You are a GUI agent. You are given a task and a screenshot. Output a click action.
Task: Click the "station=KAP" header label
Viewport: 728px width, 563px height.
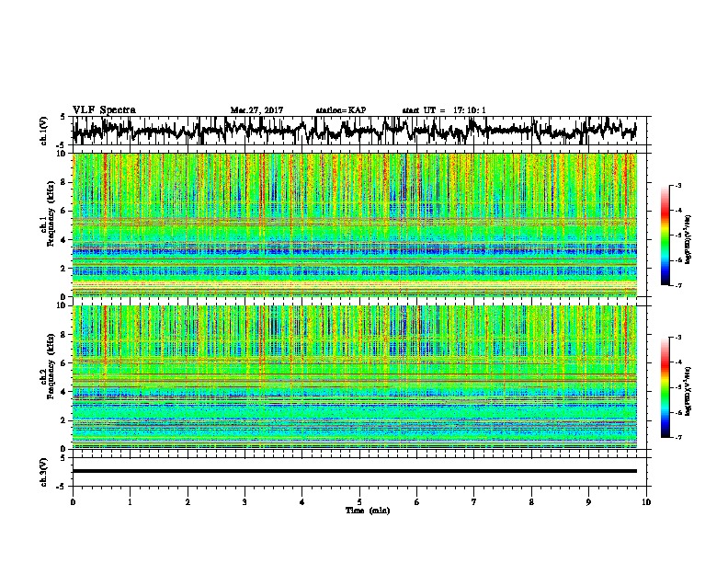click(341, 110)
